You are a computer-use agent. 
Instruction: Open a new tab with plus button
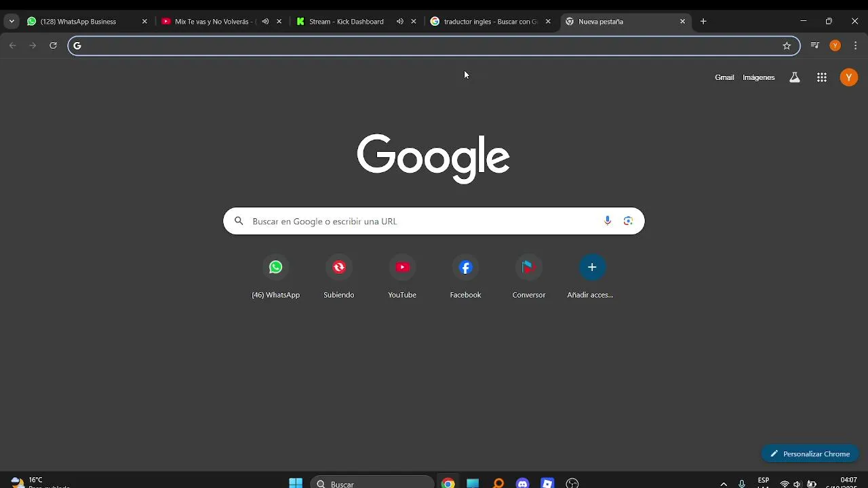703,22
